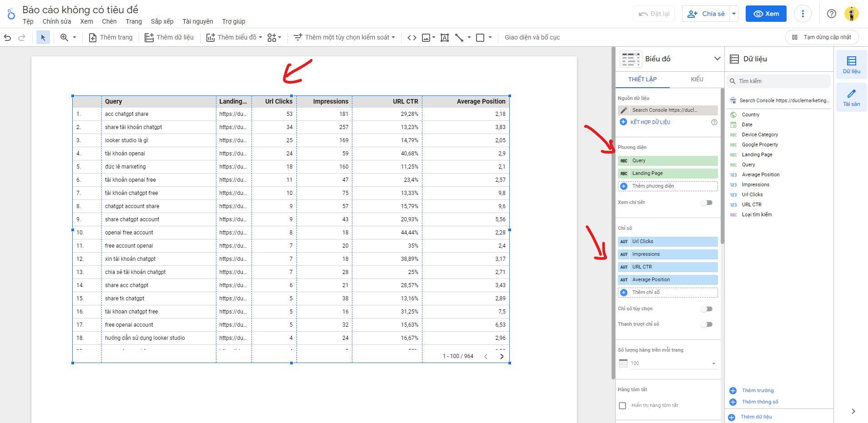Screen dimensions: 868x423
Task: Open the image insert dropdown arrow
Action: tap(434, 38)
